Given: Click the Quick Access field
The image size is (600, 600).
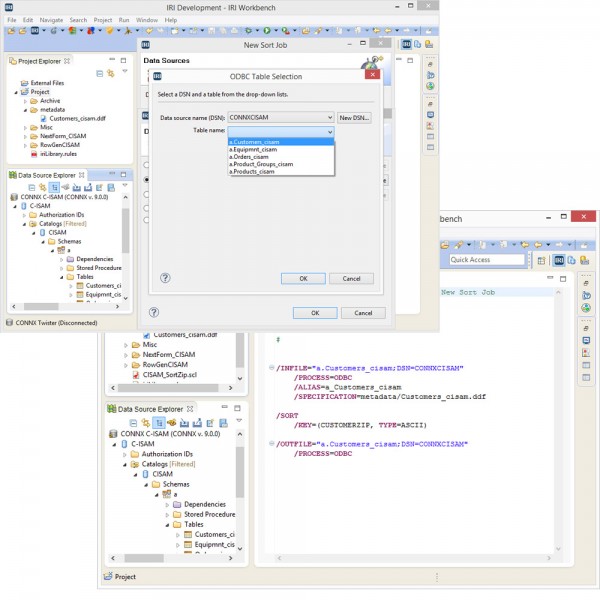Looking at the screenshot, I should point(487,259).
